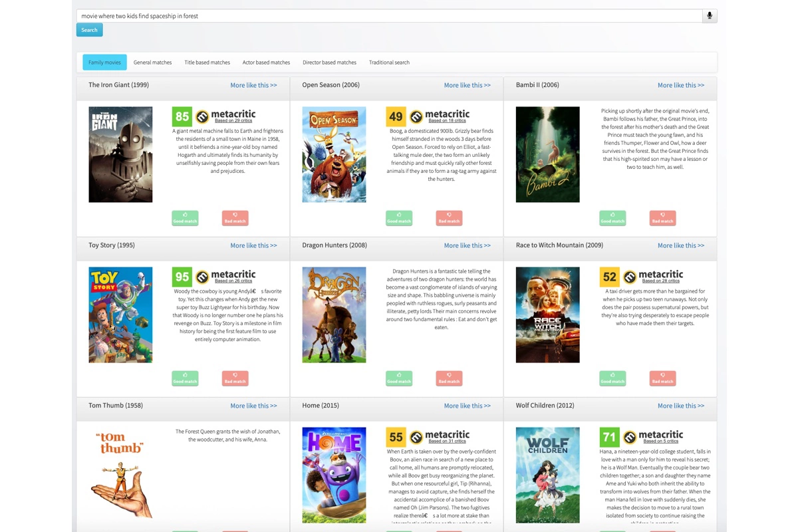
Task: Switch to General matches tab
Action: [x=152, y=63]
